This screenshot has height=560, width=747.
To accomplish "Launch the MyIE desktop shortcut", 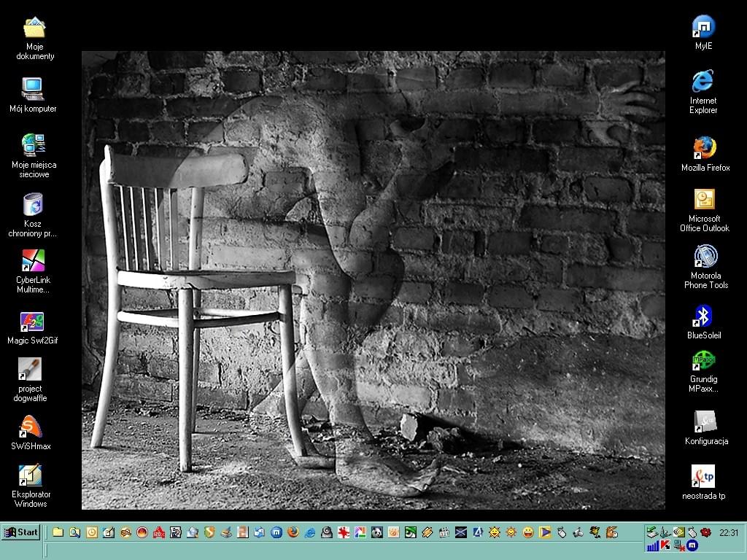I will (x=704, y=32).
